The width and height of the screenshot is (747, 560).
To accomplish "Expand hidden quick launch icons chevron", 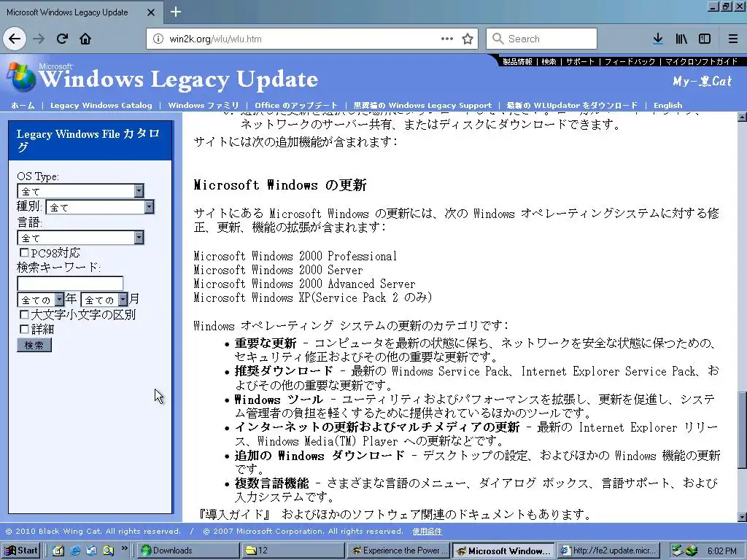I will [x=124, y=548].
